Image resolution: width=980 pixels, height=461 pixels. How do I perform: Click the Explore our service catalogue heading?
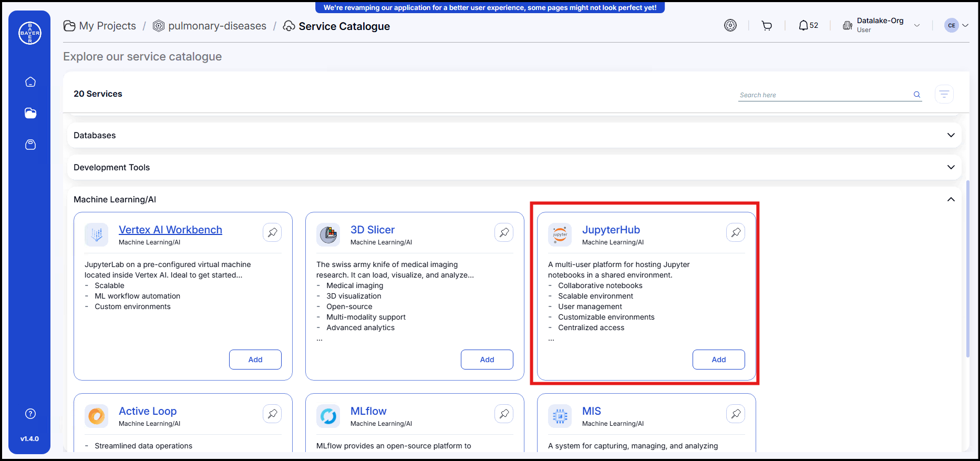point(142,56)
